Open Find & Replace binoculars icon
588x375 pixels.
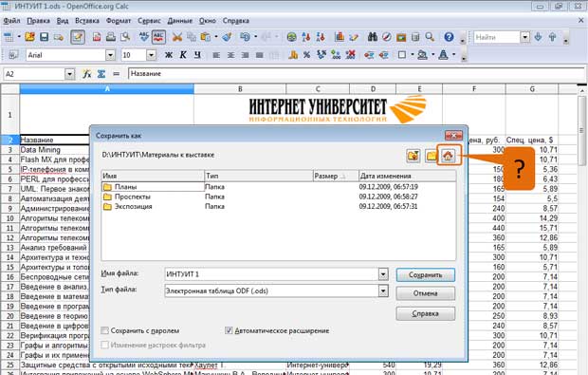coord(373,37)
